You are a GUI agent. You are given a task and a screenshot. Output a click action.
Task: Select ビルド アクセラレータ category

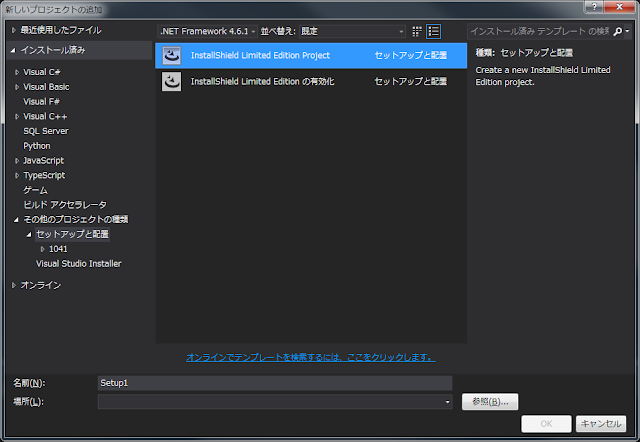(x=65, y=205)
